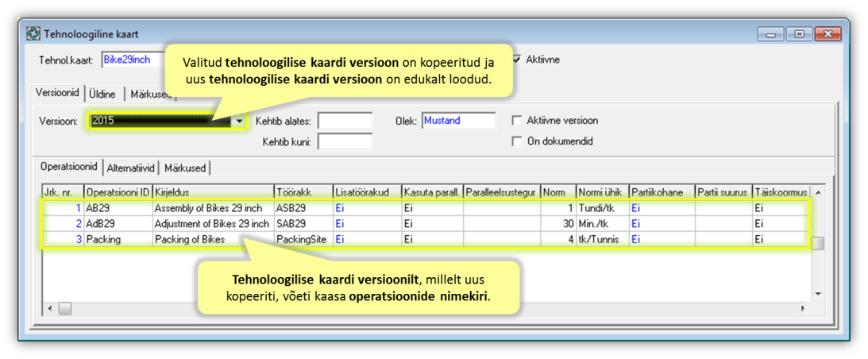Click the Adjustment of Bikes 29 inch cell
The width and height of the screenshot is (868, 359).
tap(213, 224)
